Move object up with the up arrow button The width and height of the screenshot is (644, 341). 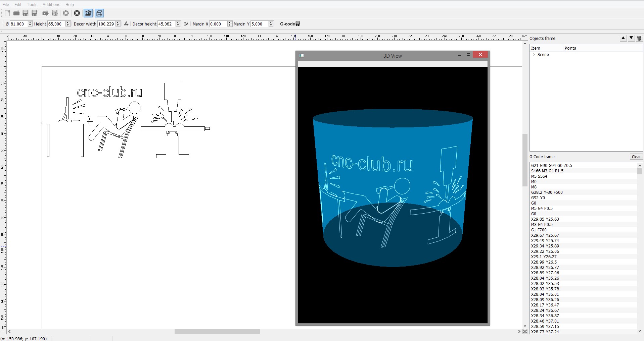click(x=623, y=38)
